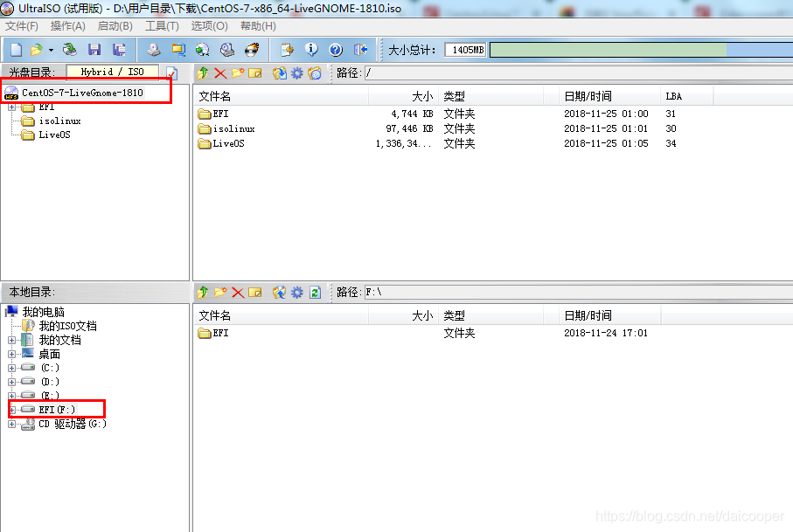The image size is (793, 532).
Task: Click the hide-attribute folder icon in disc panel
Action: 315,73
